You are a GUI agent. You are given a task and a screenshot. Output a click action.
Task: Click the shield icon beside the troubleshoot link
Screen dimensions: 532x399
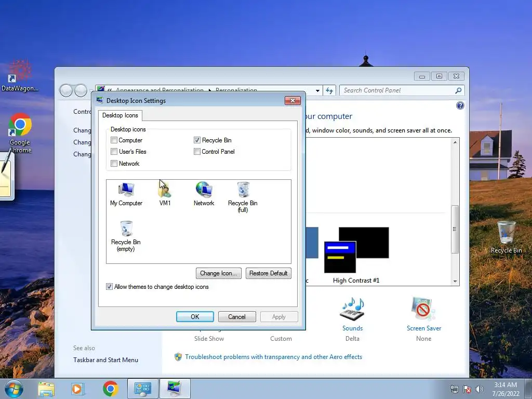pos(178,357)
